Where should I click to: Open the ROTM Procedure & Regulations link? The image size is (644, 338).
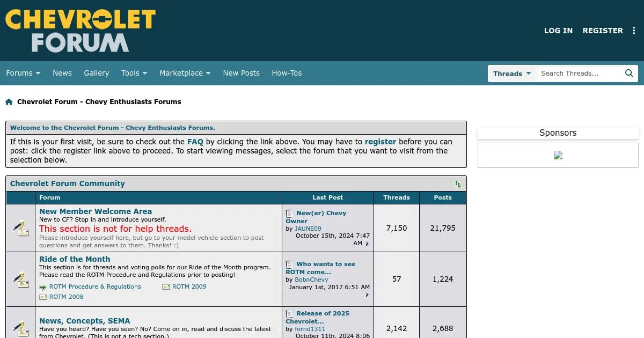click(x=95, y=287)
